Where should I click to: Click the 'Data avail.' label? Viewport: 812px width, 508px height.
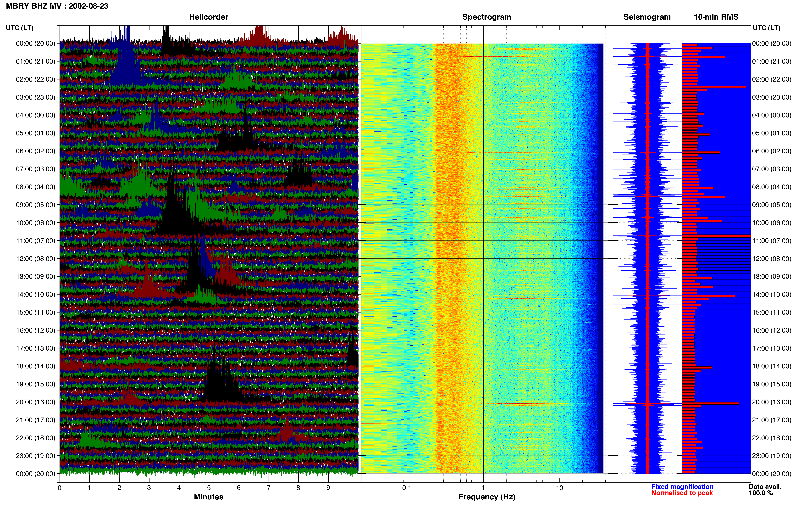[x=765, y=486]
